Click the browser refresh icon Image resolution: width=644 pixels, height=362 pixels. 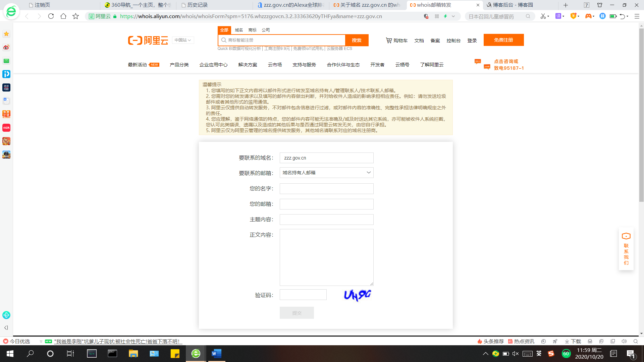(x=51, y=16)
